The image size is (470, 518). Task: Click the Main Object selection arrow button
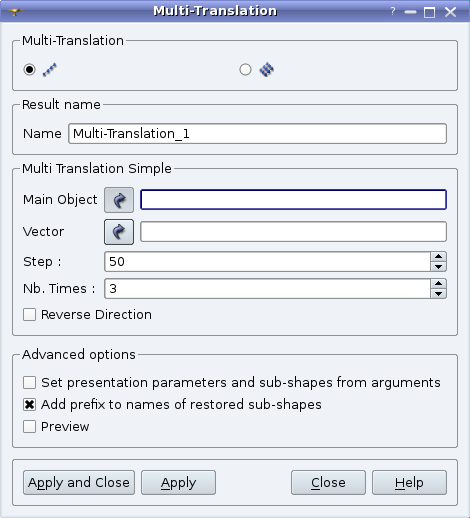(x=119, y=200)
